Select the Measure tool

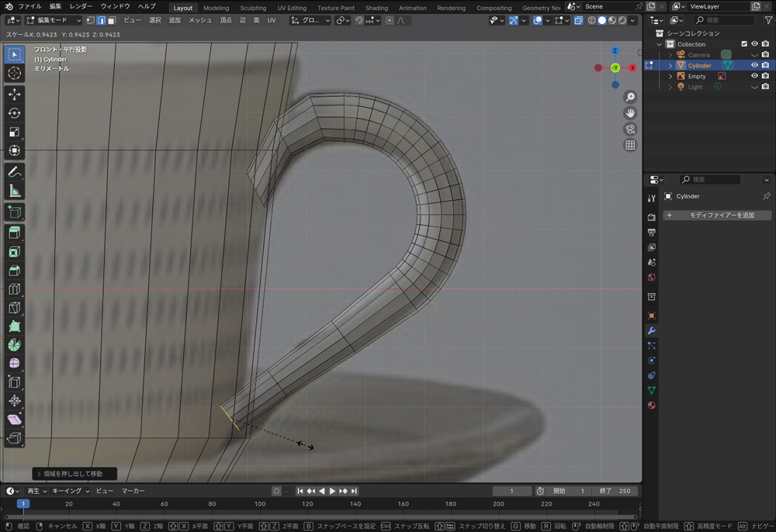point(14,191)
